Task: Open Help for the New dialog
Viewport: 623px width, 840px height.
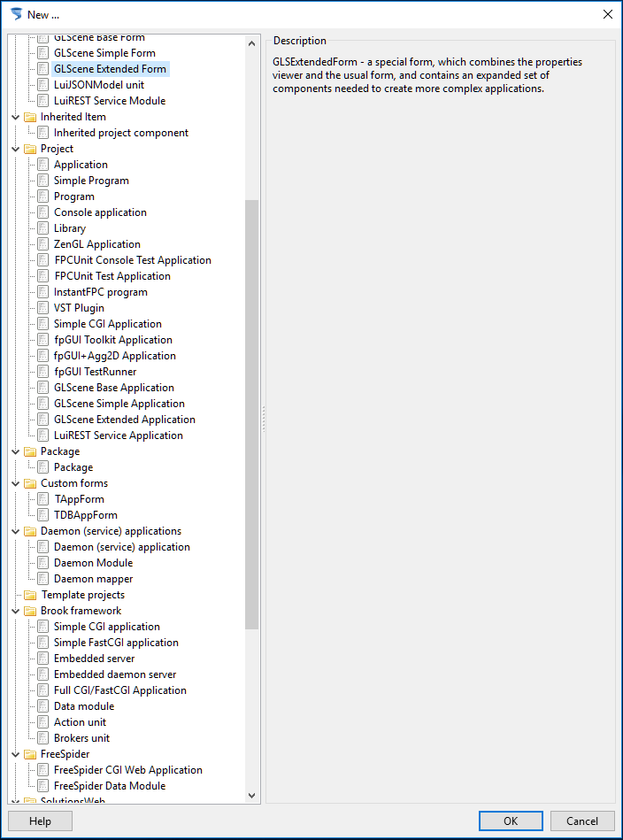Action: pos(40,821)
